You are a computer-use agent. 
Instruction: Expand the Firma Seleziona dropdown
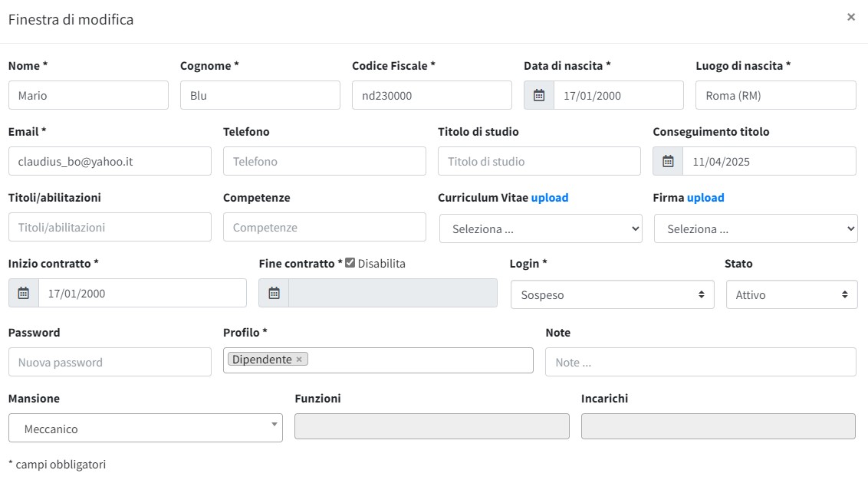click(755, 228)
